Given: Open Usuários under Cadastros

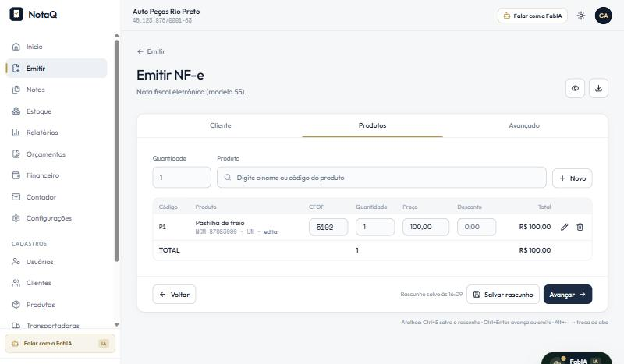Looking at the screenshot, I should tap(56, 262).
